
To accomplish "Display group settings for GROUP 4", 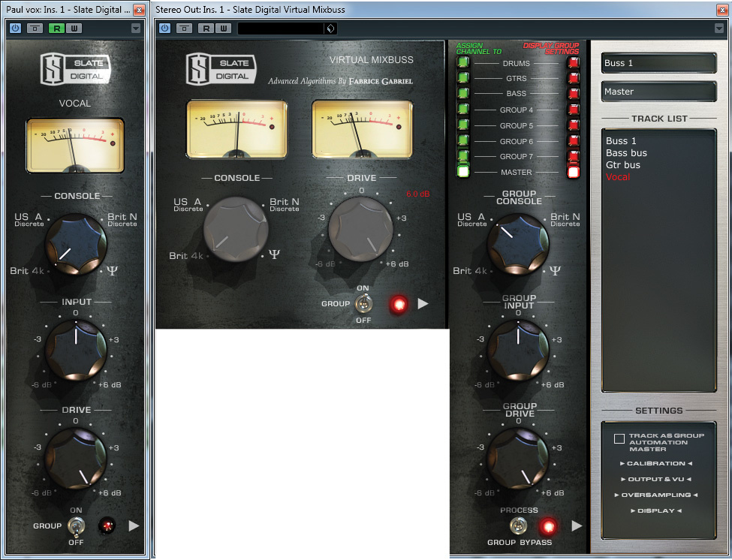I will click(x=574, y=110).
